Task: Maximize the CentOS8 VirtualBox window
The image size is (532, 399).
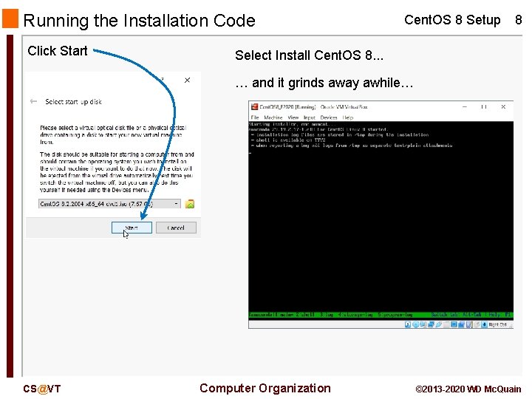Action: [x=484, y=106]
